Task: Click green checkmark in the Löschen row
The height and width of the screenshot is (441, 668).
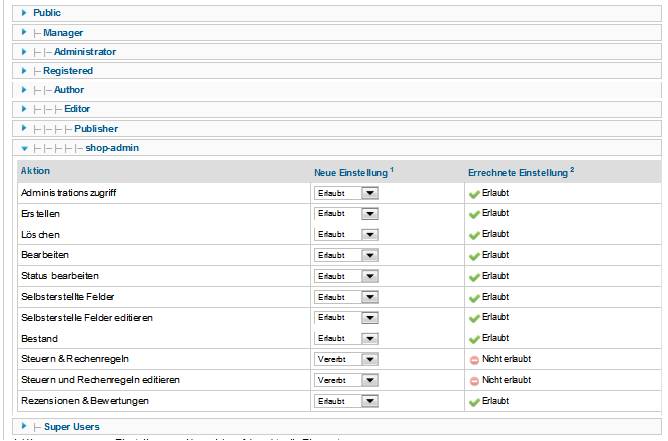Action: [474, 234]
